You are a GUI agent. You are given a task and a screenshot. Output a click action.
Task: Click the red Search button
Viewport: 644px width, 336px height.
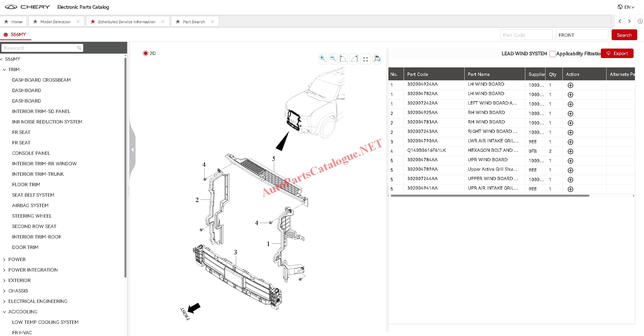point(624,35)
